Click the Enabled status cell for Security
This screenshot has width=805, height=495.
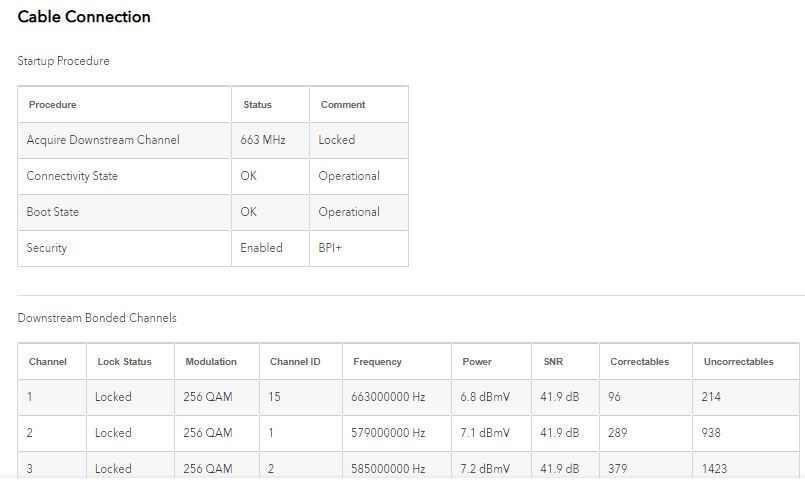coord(262,248)
